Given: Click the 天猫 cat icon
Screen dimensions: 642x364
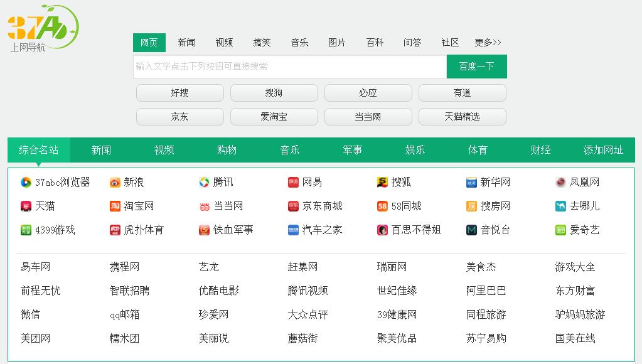Looking at the screenshot, I should click(x=26, y=206).
